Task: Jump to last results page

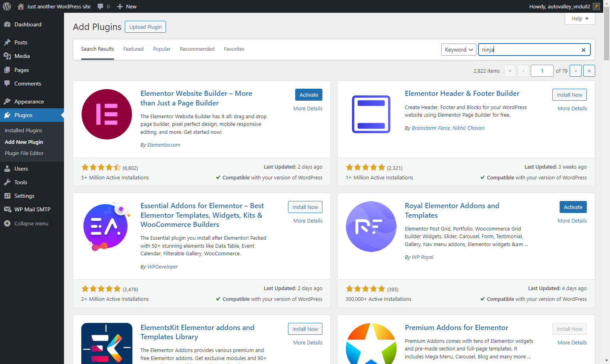Action: [x=589, y=71]
